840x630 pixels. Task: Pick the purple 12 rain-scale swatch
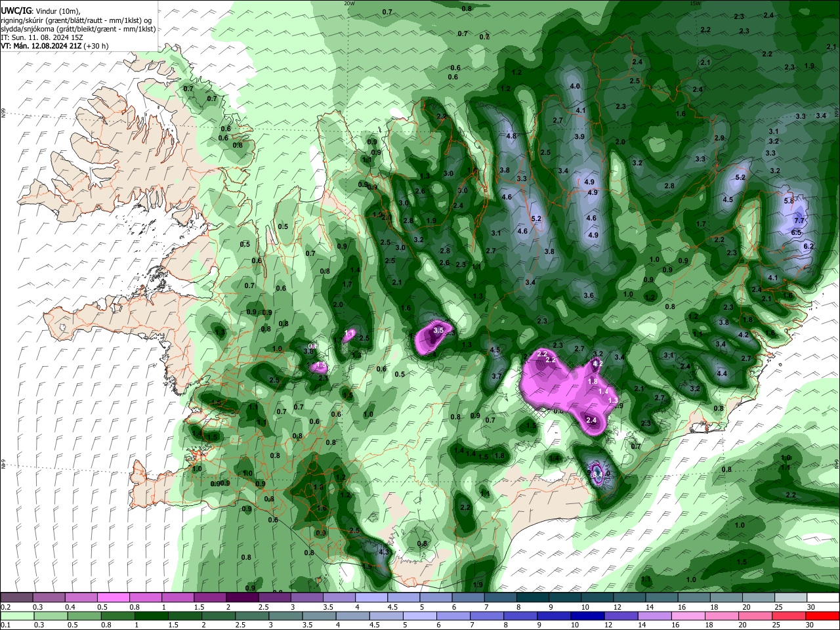click(x=620, y=616)
